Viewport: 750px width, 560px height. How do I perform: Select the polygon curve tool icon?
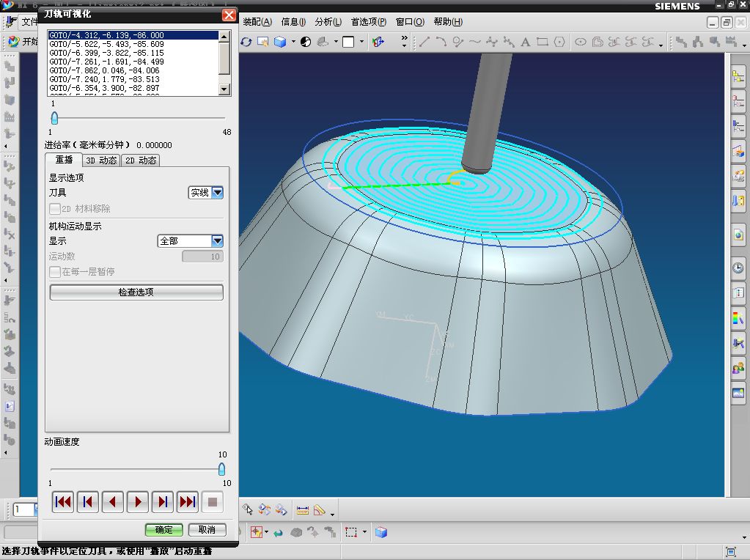tap(559, 42)
